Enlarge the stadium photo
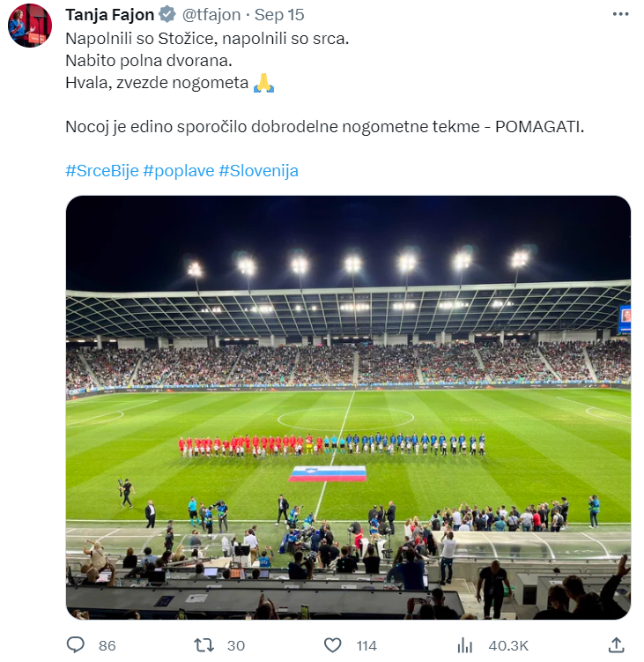 point(348,407)
